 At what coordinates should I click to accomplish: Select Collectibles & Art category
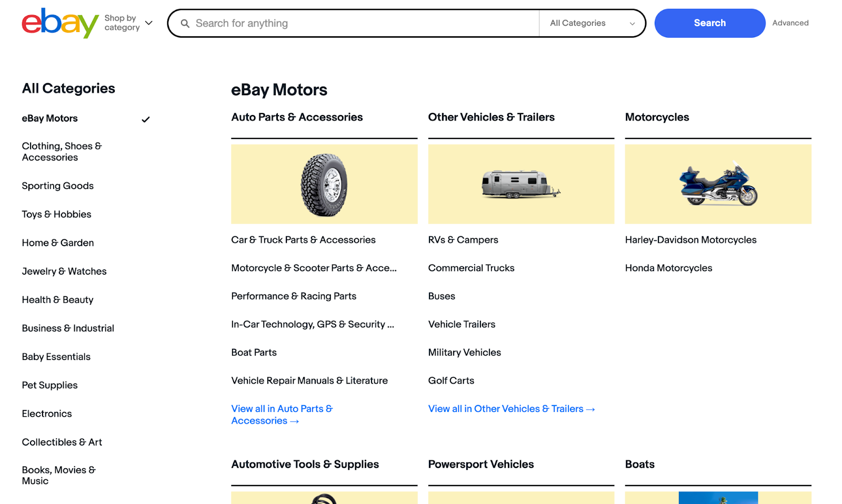click(x=62, y=442)
